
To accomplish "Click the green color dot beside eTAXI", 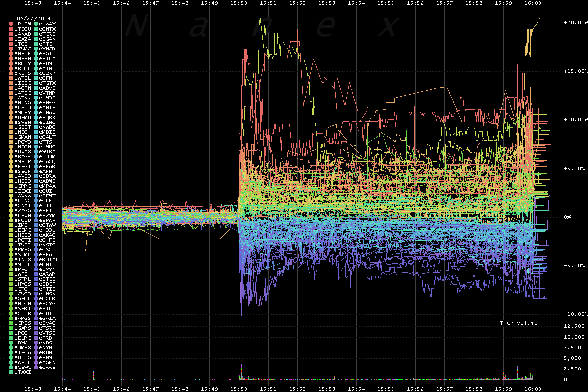I will pos(11,372).
